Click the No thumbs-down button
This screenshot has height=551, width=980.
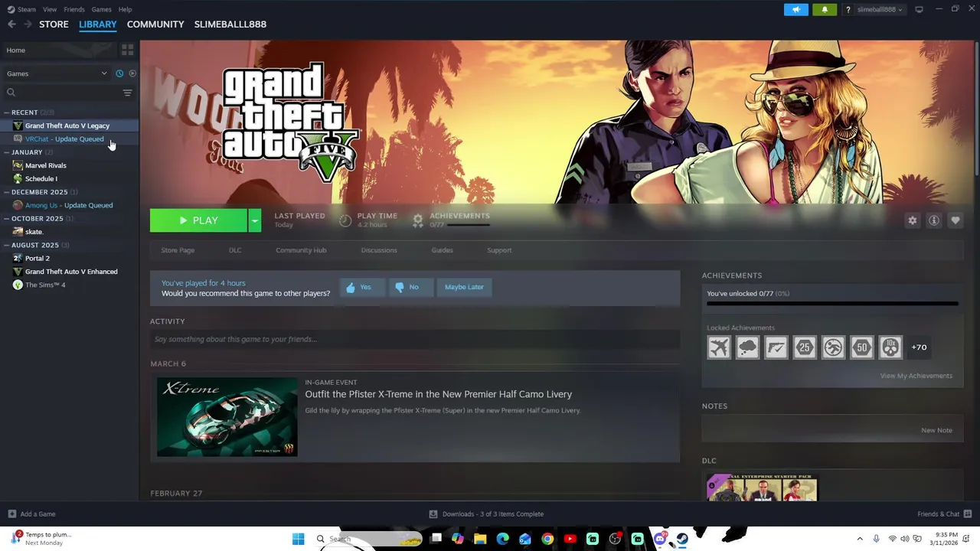[x=411, y=288]
